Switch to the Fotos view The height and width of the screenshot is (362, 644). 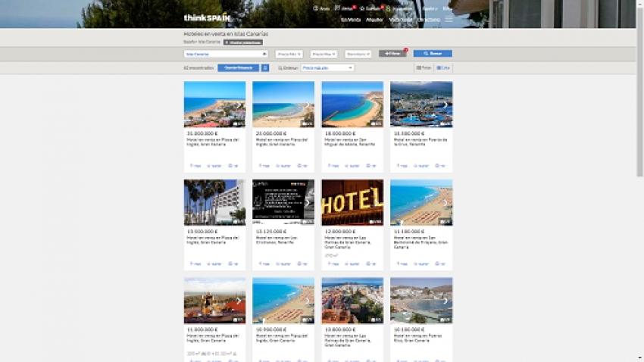(x=424, y=67)
